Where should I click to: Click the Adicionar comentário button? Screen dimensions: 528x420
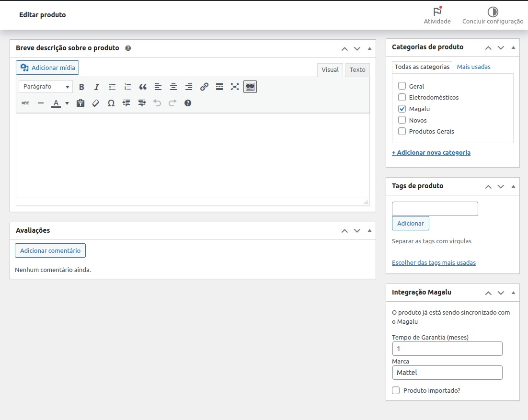point(50,251)
